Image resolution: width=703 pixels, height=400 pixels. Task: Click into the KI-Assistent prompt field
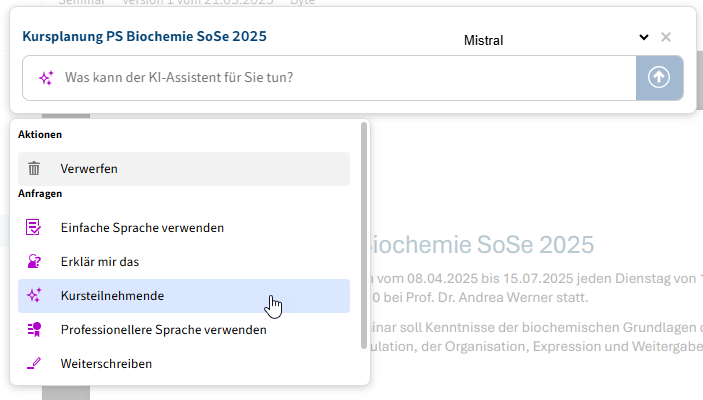330,78
